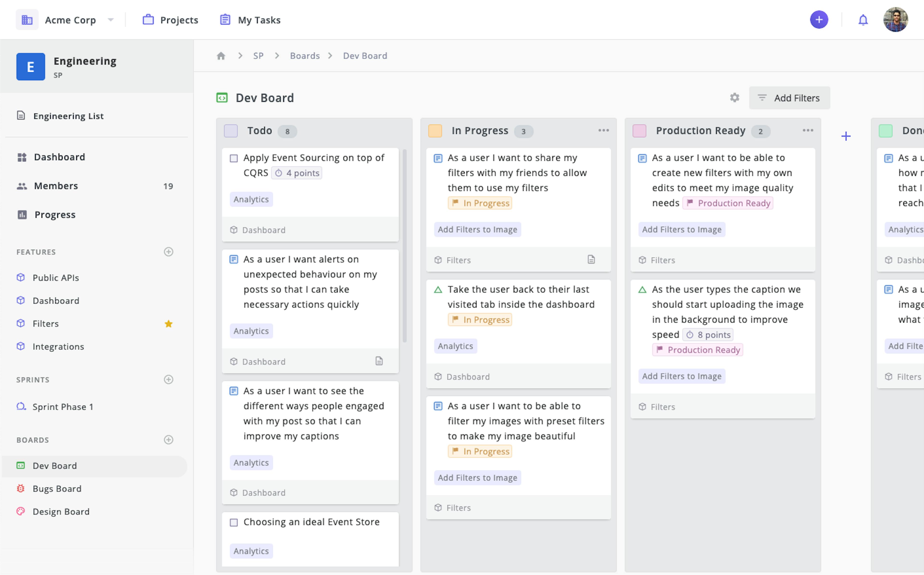Screen dimensions: 924x575
Task: Go to home via breadcrumb house icon
Action: click(221, 56)
